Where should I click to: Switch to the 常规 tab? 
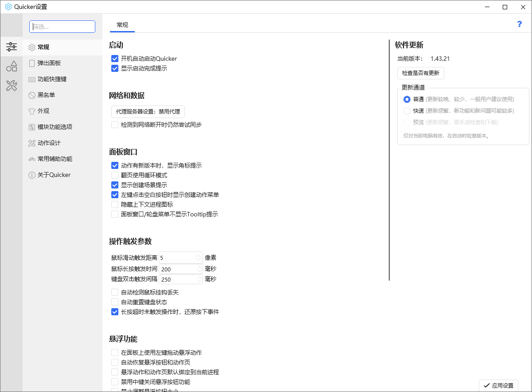(x=122, y=25)
